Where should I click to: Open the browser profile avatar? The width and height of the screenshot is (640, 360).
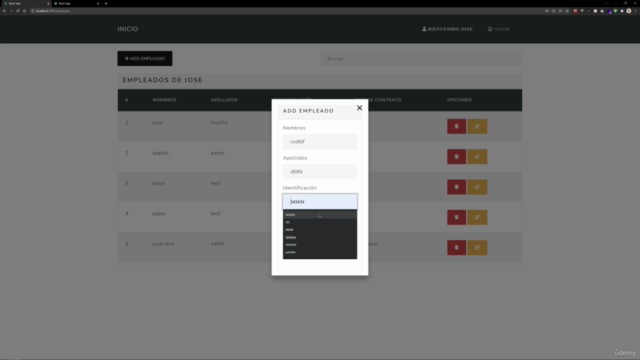[x=629, y=11]
